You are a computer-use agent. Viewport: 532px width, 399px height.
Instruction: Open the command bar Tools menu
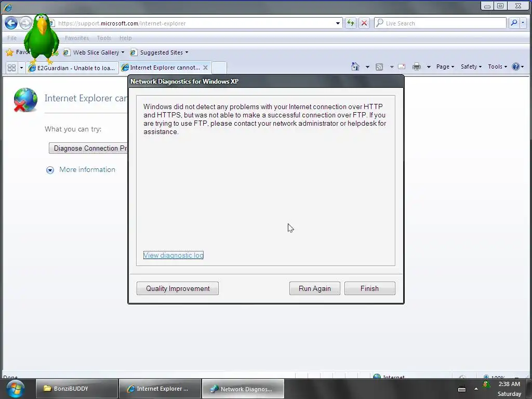pos(497,66)
